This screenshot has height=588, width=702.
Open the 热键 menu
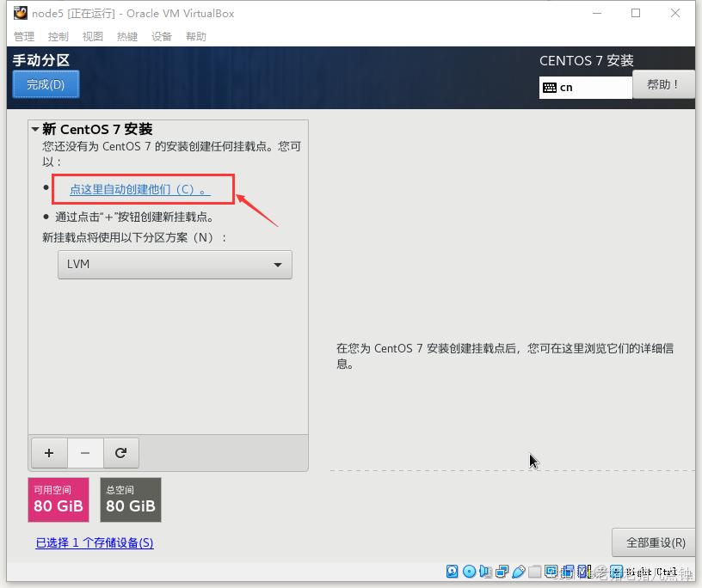click(127, 36)
